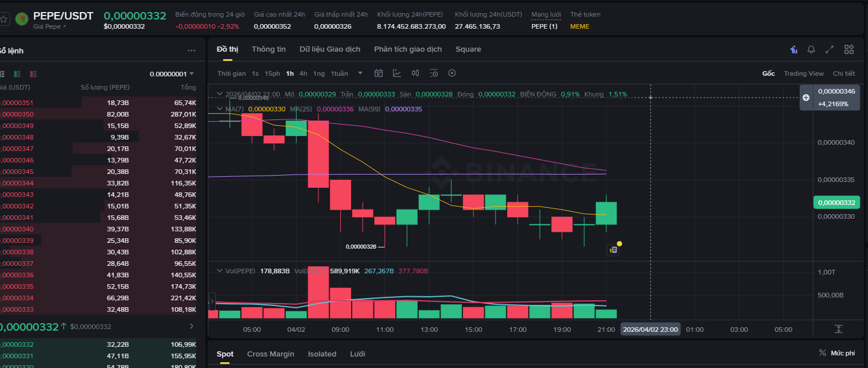Select the Spot trading tab
The height and width of the screenshot is (368, 868).
pyautogui.click(x=225, y=354)
